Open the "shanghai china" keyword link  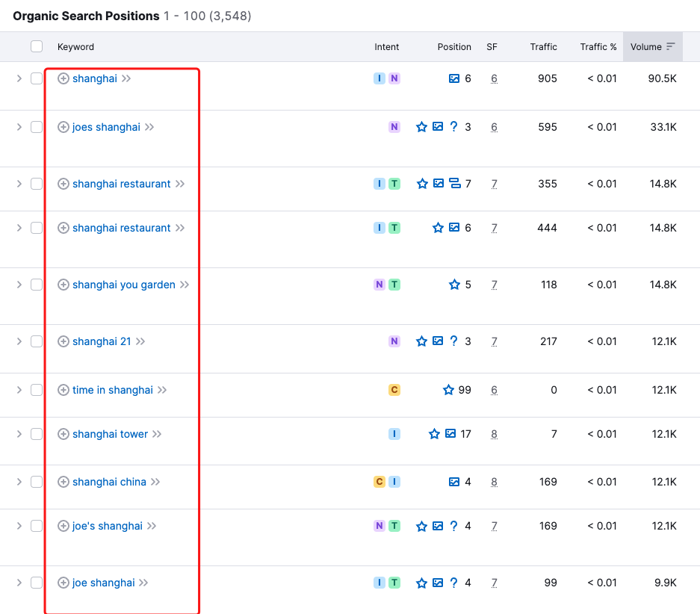[x=109, y=482]
